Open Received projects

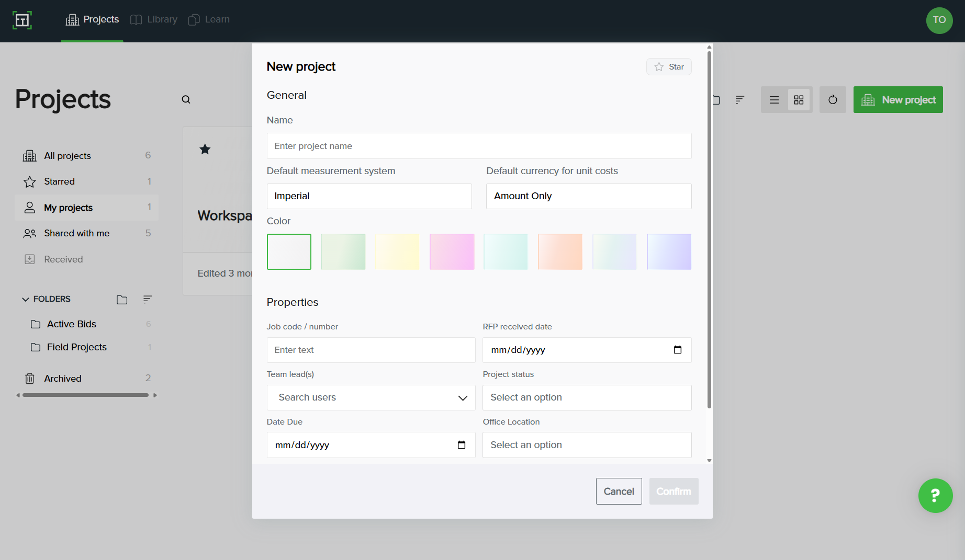tap(87, 259)
